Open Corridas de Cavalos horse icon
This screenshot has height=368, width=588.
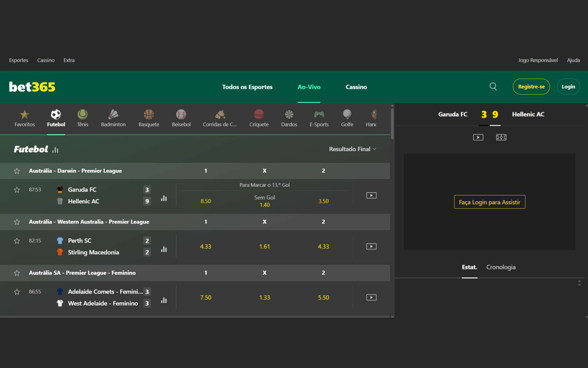pos(220,115)
